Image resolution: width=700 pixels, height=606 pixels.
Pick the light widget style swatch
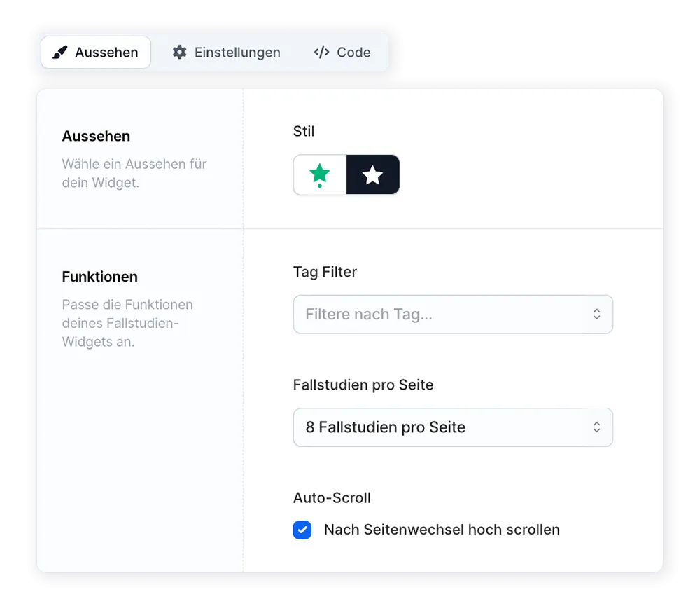coord(319,174)
